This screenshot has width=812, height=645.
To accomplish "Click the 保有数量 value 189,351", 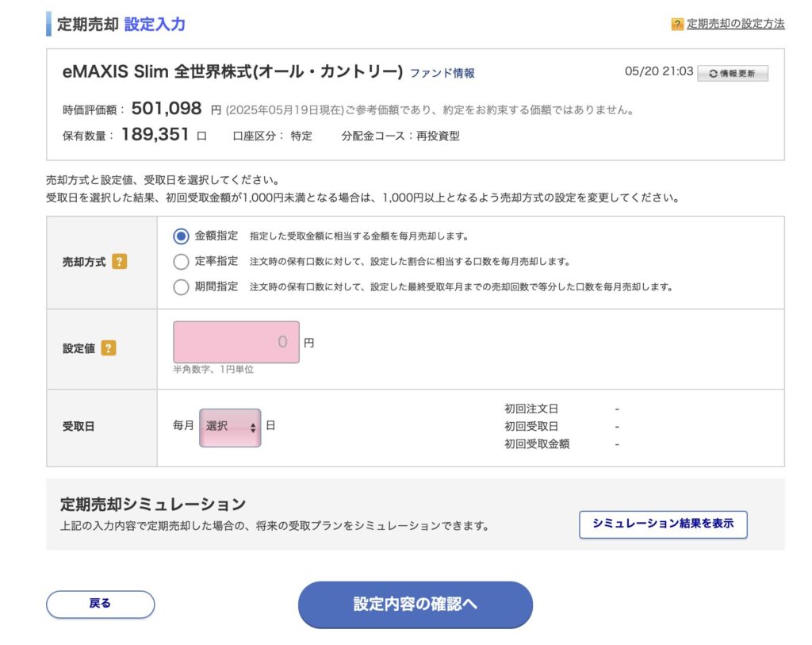I will click(x=155, y=135).
